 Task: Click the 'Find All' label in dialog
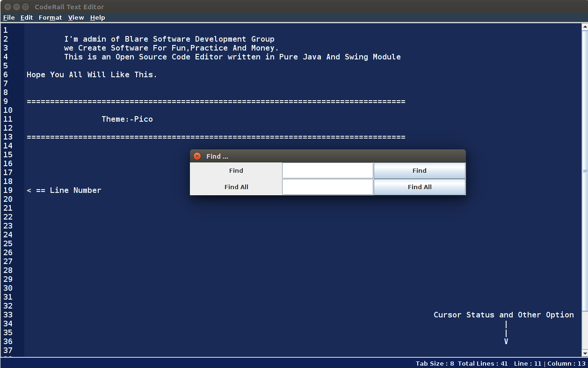(x=236, y=187)
